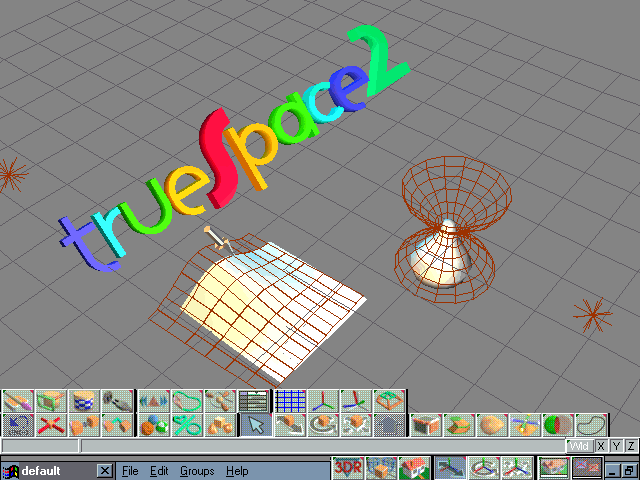
Task: Select the half-green sphere boolean icon
Action: (x=557, y=426)
